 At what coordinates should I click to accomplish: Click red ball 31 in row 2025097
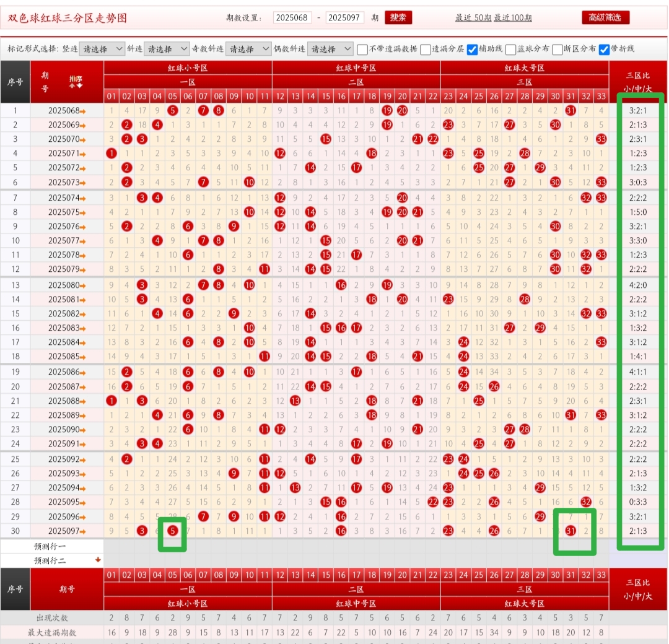point(570,531)
